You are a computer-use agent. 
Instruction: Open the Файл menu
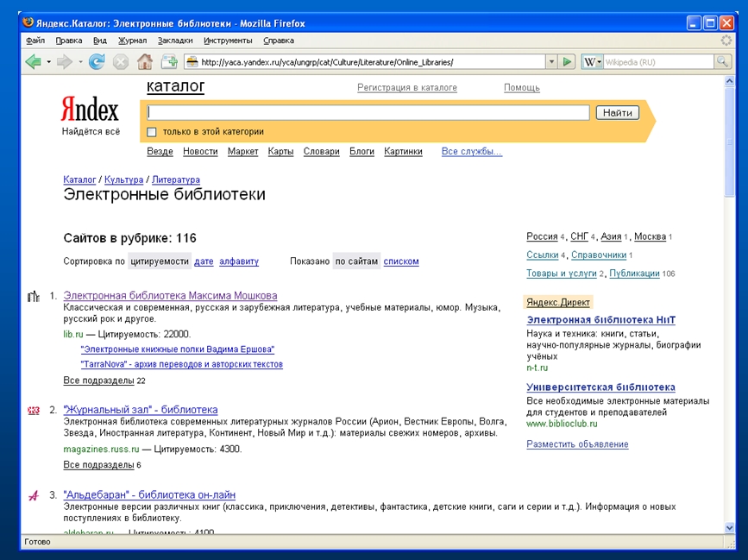(x=35, y=41)
